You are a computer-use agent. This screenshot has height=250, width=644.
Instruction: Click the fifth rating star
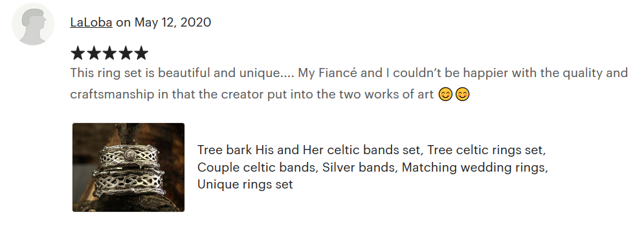click(x=141, y=53)
